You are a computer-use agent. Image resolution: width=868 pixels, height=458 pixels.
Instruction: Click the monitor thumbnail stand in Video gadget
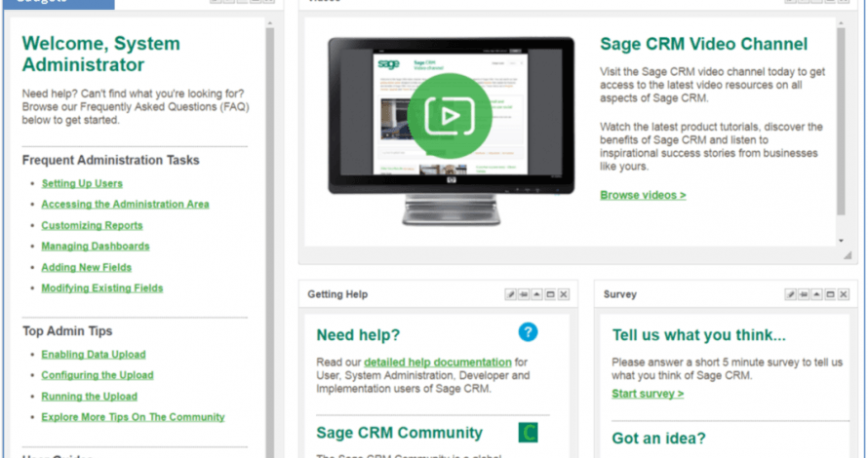(452, 210)
